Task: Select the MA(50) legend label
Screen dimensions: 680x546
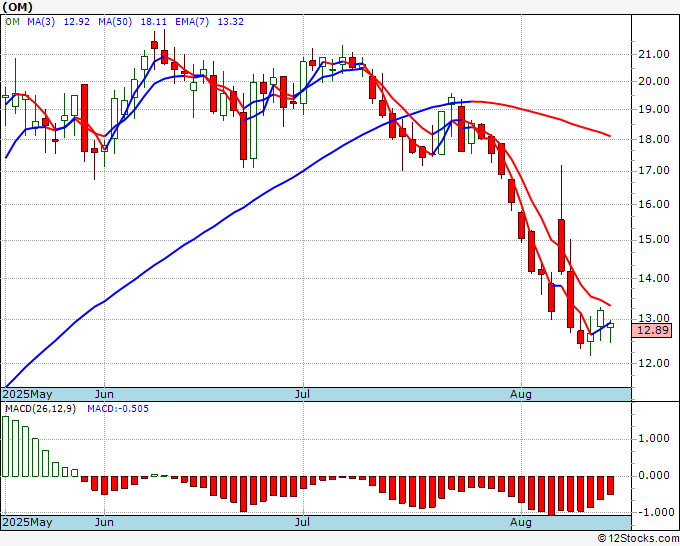Action: tap(115, 22)
